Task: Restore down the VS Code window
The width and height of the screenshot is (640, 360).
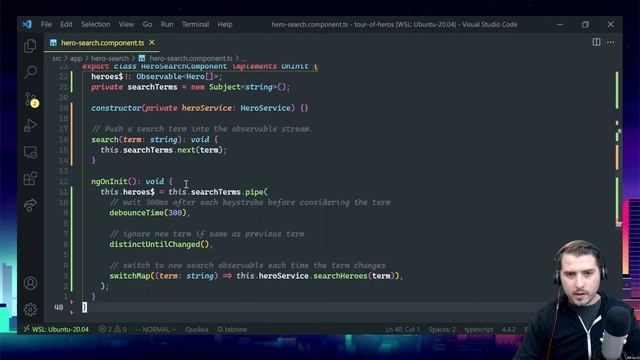Action: (585, 24)
